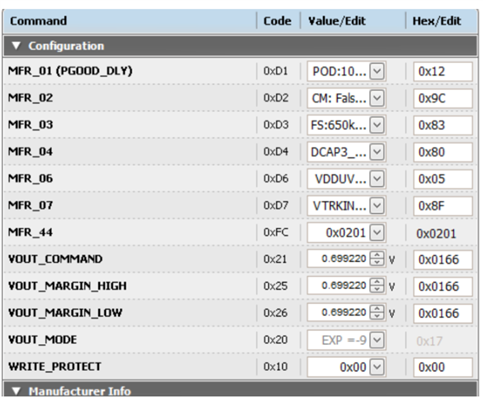Image resolution: width=483 pixels, height=400 pixels.
Task: Open MFR_04 DCAP3 dropdown arrow
Action: pos(377,152)
